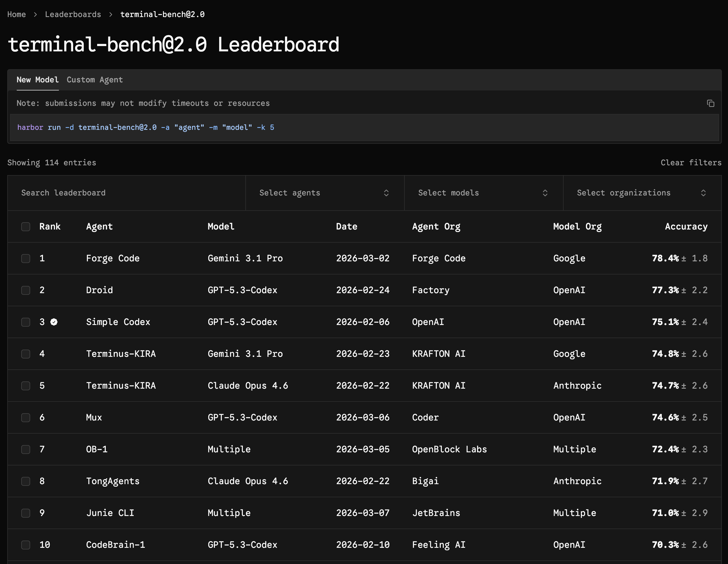Image resolution: width=728 pixels, height=564 pixels.
Task: Sort by the Accuracy column header
Action: pos(686,227)
